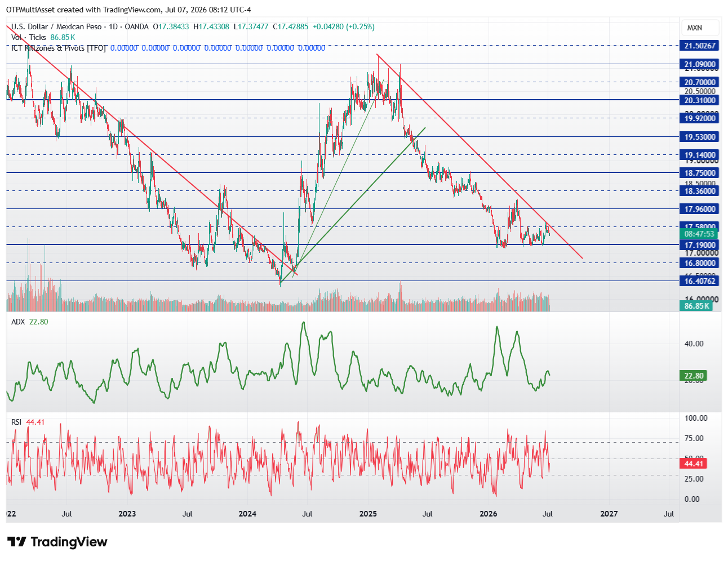Click the 2024 time axis label
Viewport: 728px width, 561px height.
247,514
